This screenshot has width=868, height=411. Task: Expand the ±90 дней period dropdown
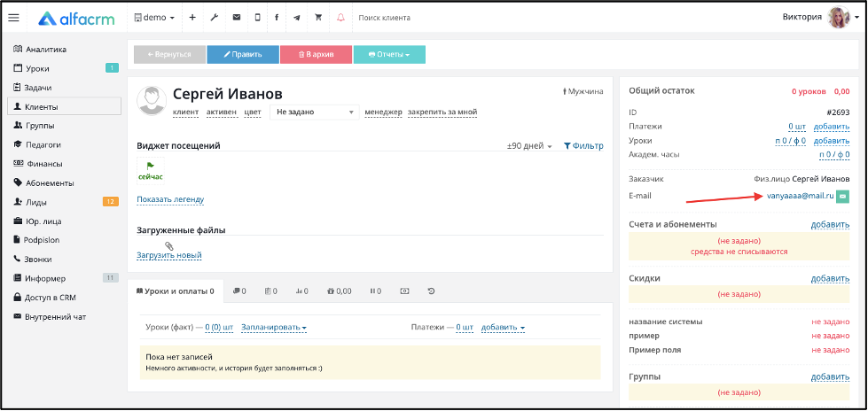tap(530, 146)
